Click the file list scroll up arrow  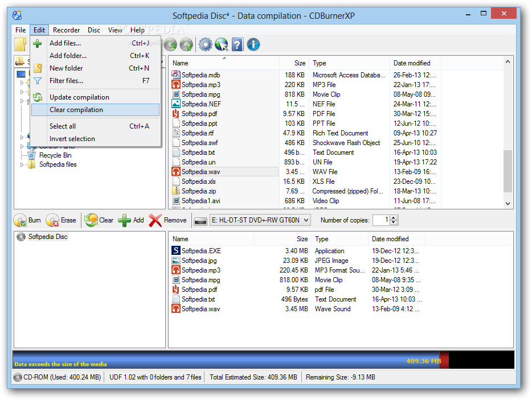[x=508, y=61]
